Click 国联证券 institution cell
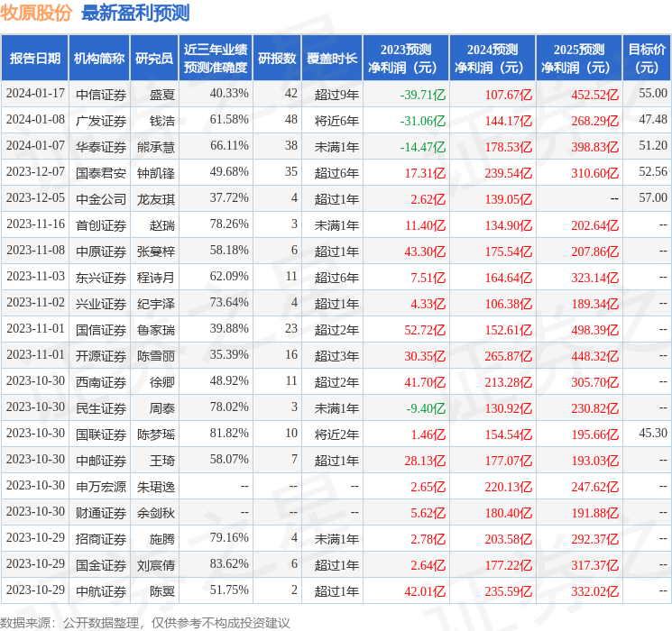This screenshot has height=631, width=672. 101,434
